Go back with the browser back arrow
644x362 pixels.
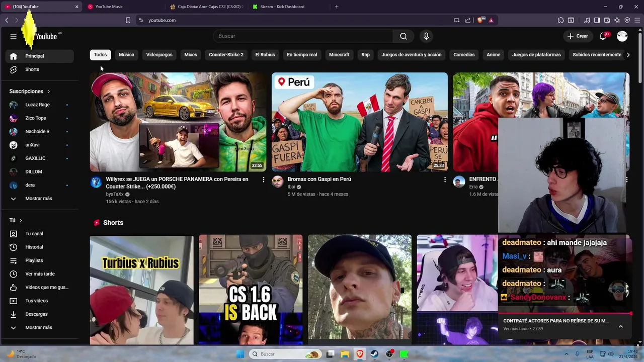(7, 20)
